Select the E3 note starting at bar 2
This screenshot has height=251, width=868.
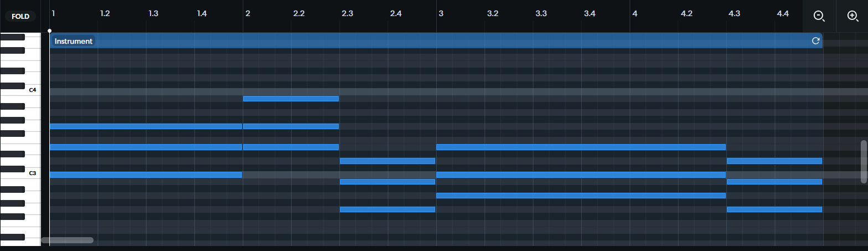[291, 147]
